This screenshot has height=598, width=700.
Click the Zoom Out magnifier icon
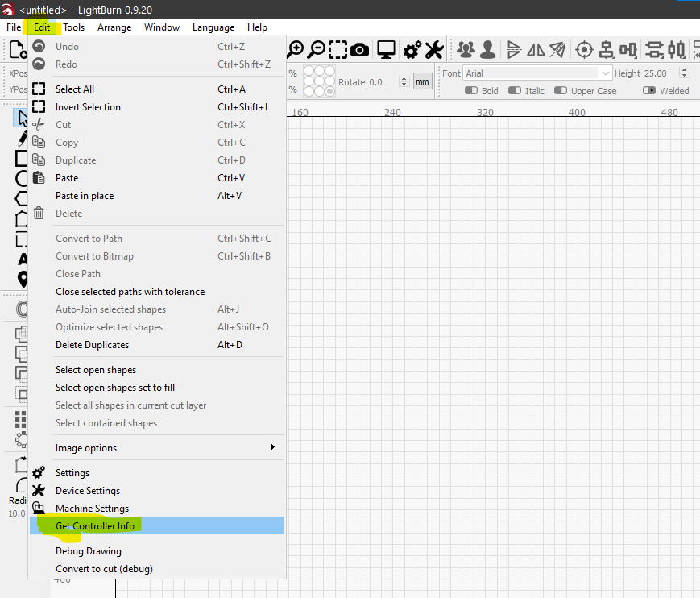pyautogui.click(x=317, y=50)
